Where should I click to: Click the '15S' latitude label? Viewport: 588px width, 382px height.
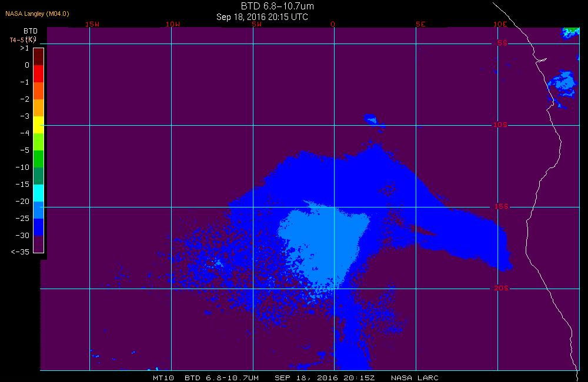502,206
